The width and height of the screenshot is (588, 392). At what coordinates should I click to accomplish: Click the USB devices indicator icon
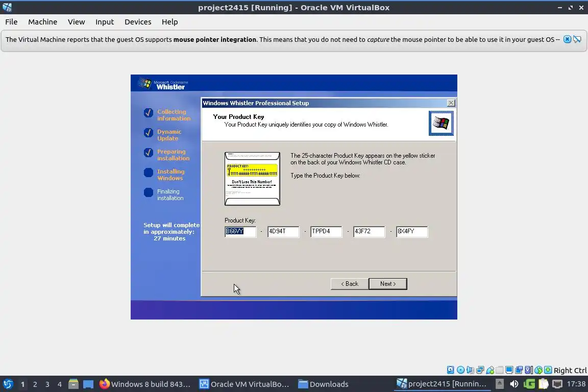point(490,370)
